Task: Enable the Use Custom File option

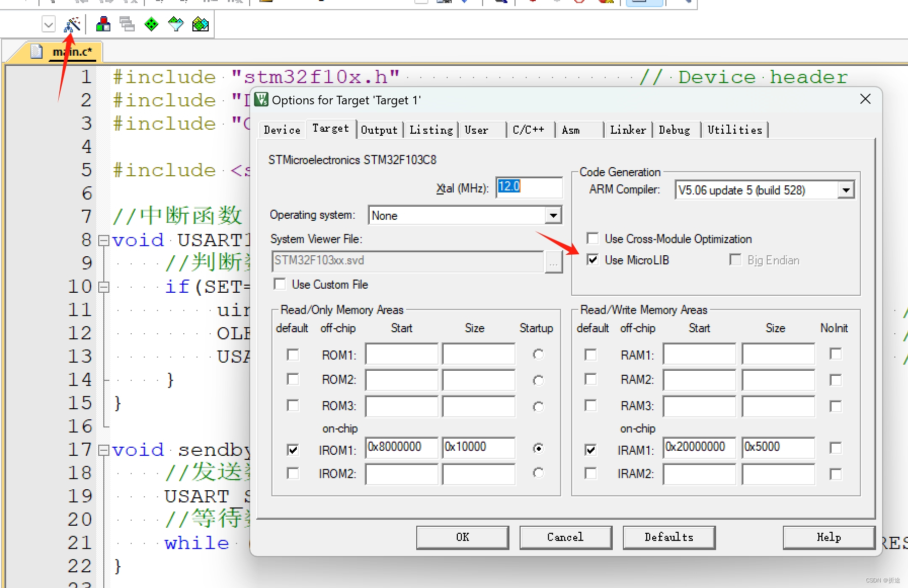Action: point(279,284)
